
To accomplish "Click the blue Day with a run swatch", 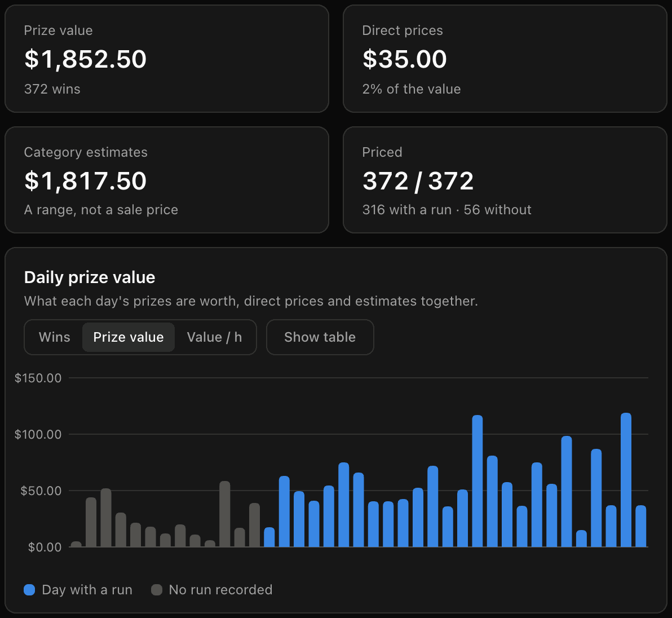I will click(29, 590).
